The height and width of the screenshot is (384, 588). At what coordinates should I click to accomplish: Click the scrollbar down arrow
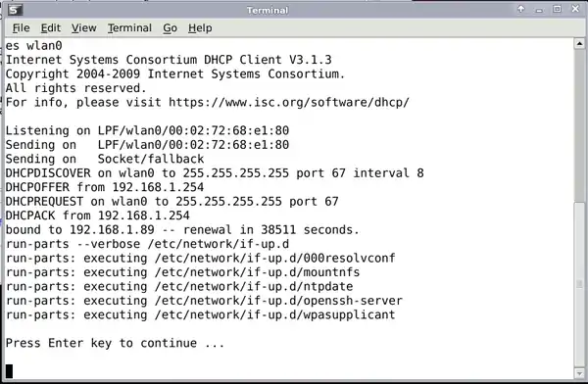579,373
